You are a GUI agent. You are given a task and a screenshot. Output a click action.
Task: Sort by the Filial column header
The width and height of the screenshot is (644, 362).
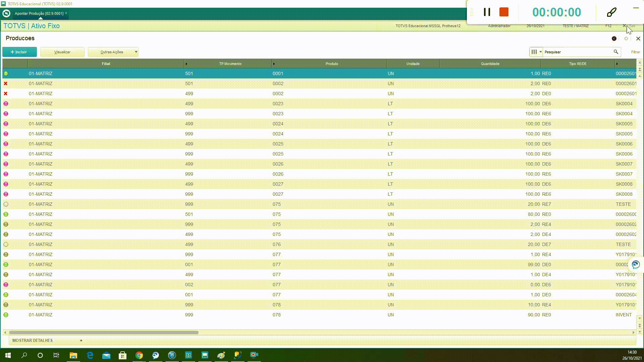pos(106,64)
